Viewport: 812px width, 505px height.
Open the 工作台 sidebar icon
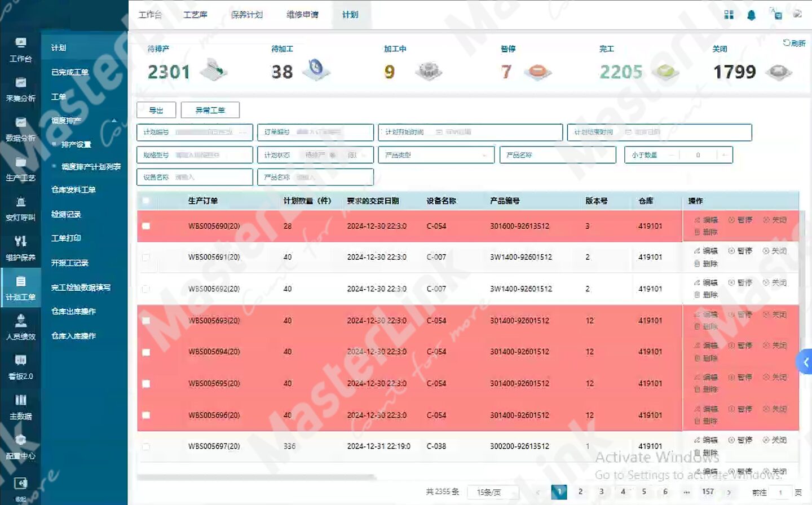tap(21, 50)
